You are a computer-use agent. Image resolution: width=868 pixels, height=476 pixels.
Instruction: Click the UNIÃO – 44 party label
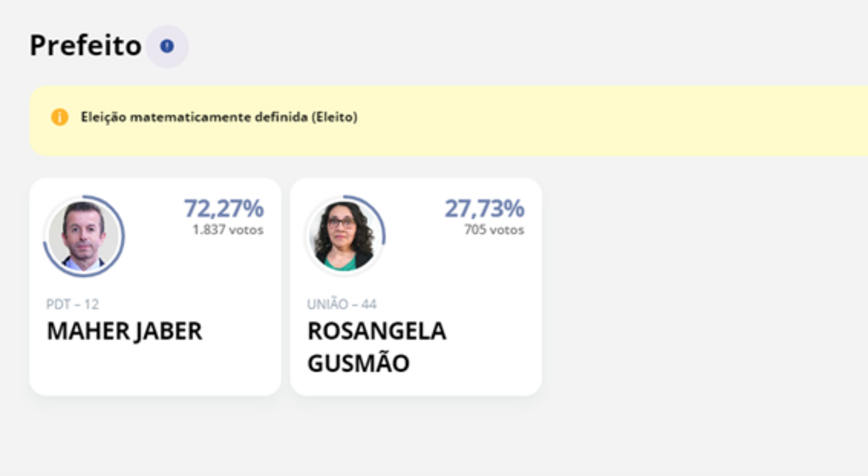pyautogui.click(x=343, y=304)
